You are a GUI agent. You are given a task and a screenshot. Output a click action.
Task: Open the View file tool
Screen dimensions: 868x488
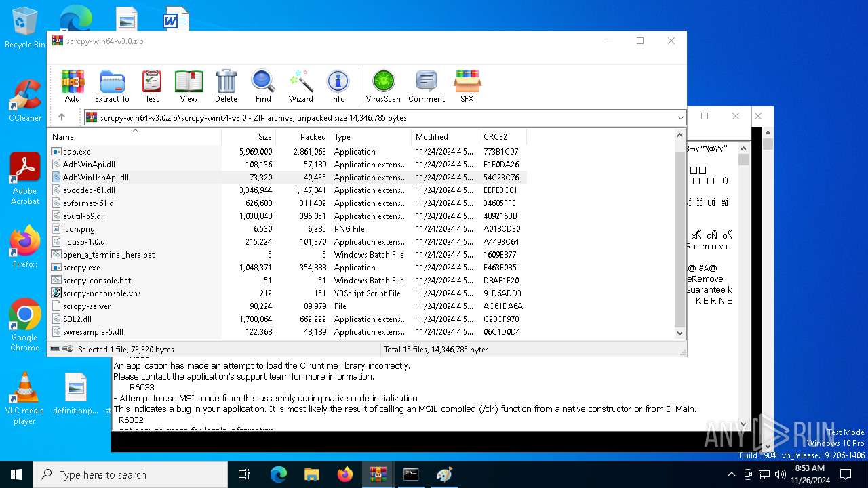pyautogui.click(x=189, y=86)
